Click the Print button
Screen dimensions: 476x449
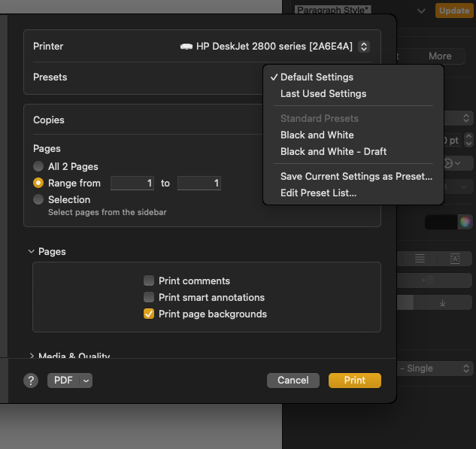354,381
